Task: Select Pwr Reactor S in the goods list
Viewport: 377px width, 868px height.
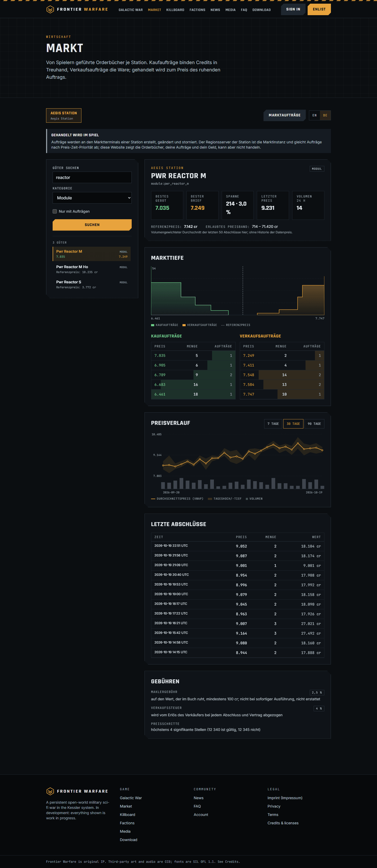Action: click(x=92, y=284)
